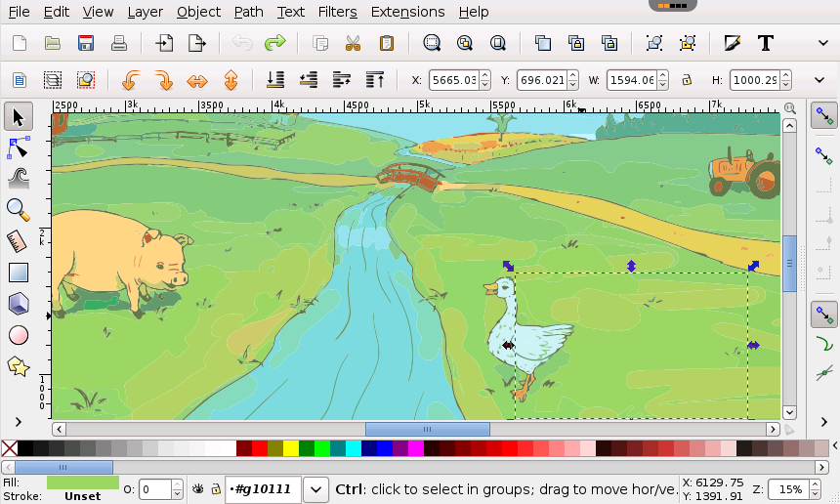This screenshot has width=840, height=504.
Task: Pick the yellow swatch in palette
Action: point(291,448)
